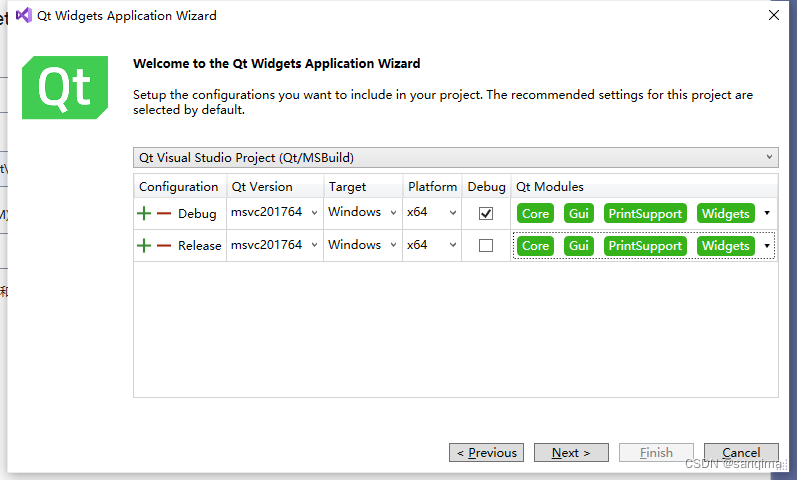Uncheck the Debug checkbox in Debug row

486,214
